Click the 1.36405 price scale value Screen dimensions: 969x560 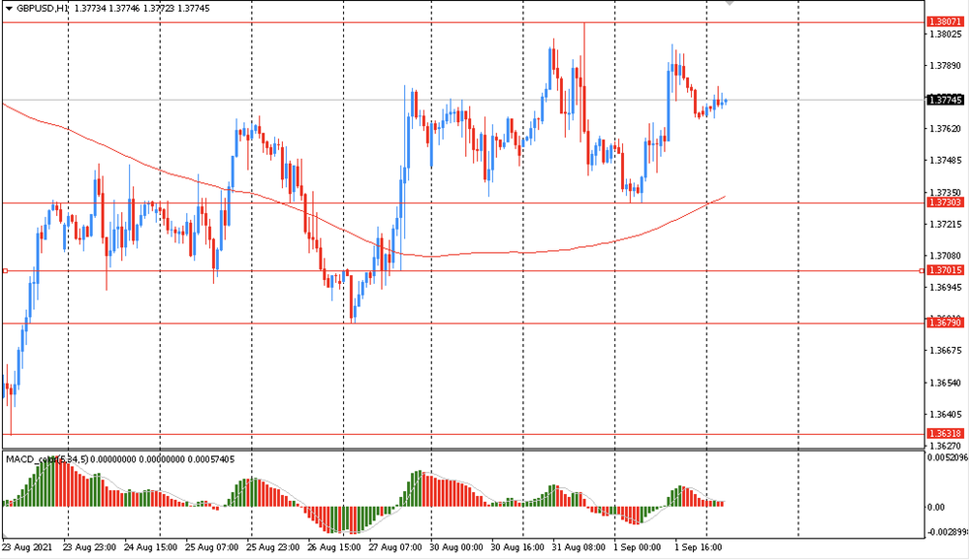[946, 414]
